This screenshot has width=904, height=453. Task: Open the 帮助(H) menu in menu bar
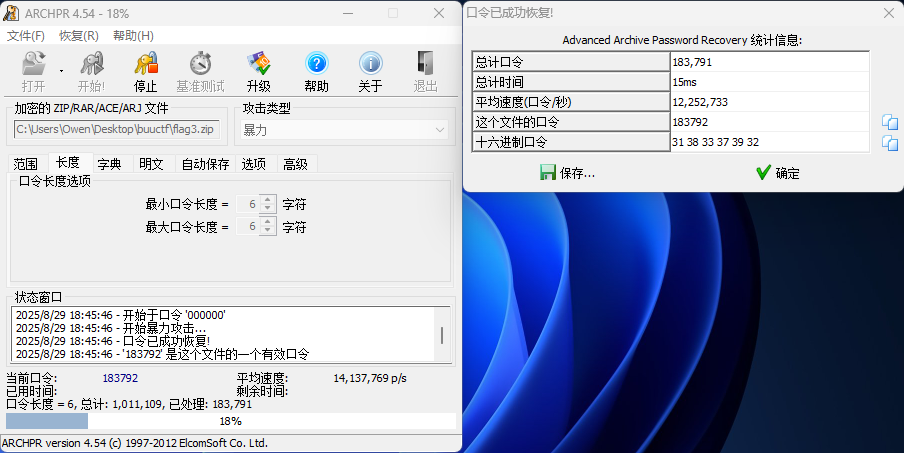pyautogui.click(x=133, y=36)
